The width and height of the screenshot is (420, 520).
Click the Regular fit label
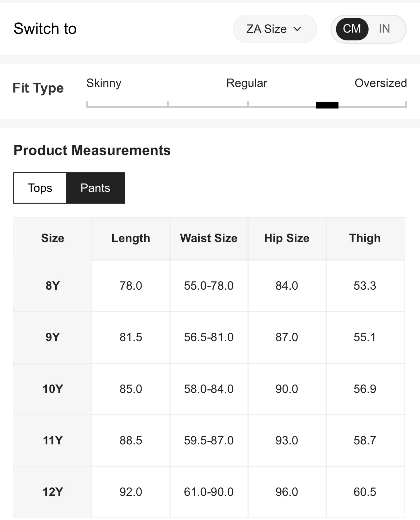click(x=246, y=83)
